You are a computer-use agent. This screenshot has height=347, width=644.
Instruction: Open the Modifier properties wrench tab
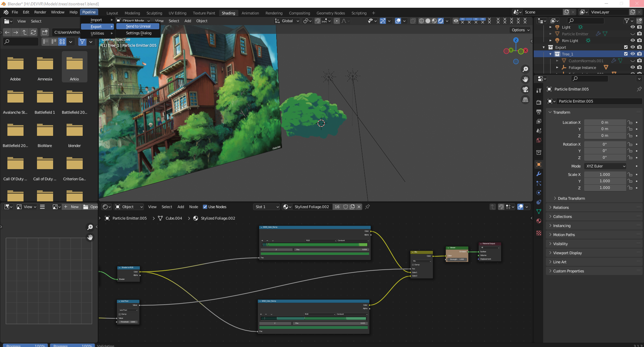click(539, 174)
